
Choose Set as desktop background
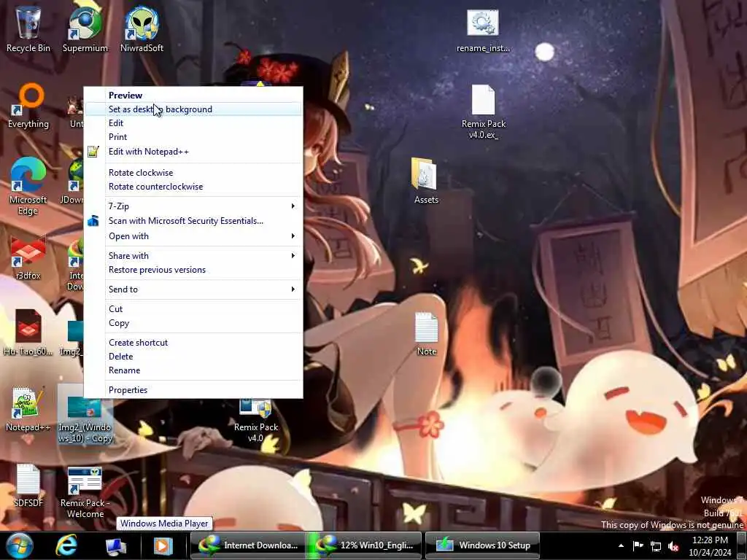click(193, 109)
